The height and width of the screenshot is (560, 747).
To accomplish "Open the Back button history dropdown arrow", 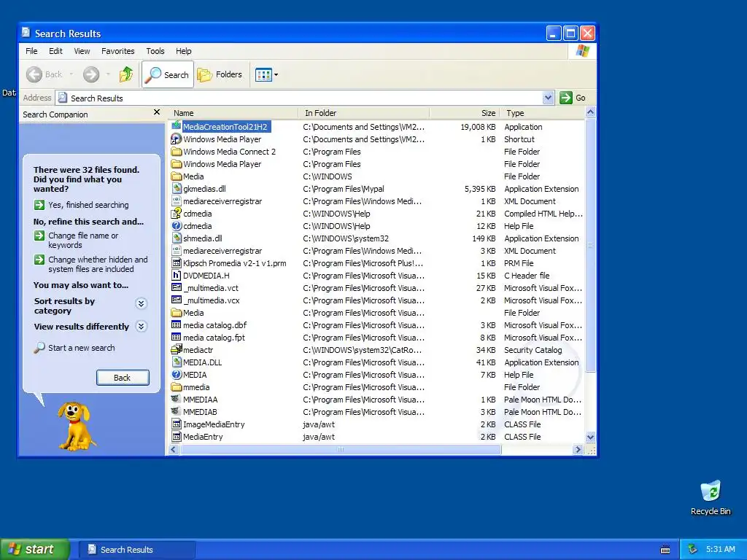I will click(71, 74).
